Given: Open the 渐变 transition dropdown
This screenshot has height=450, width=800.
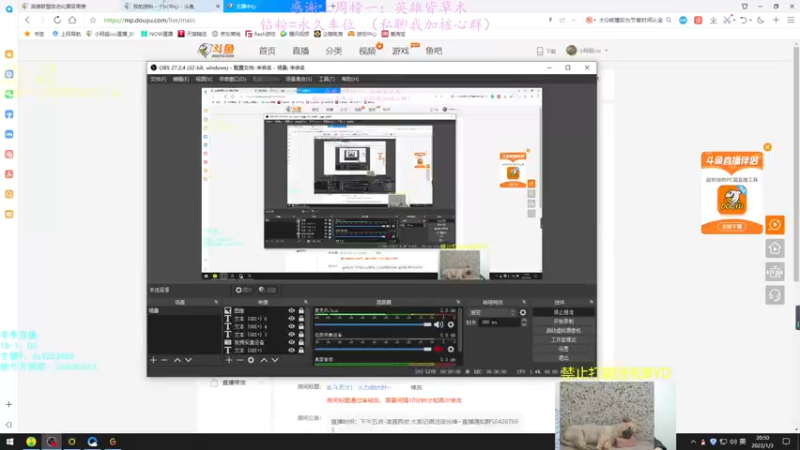Looking at the screenshot, I should coord(492,312).
